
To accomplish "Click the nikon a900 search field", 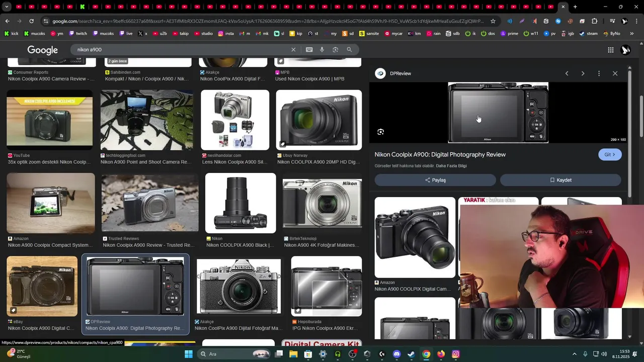I will pos(181,50).
